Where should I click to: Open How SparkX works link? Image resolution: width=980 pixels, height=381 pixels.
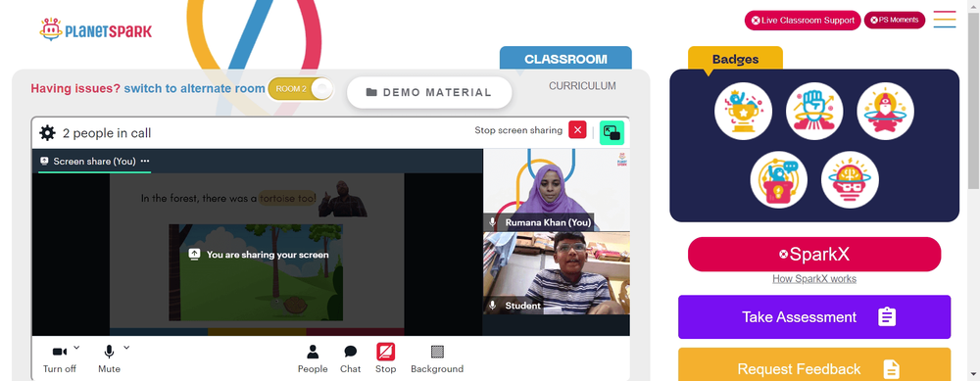[814, 278]
